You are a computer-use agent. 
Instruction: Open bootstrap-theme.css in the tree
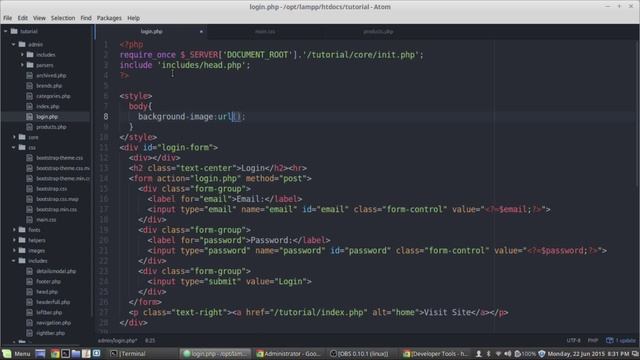pos(60,158)
